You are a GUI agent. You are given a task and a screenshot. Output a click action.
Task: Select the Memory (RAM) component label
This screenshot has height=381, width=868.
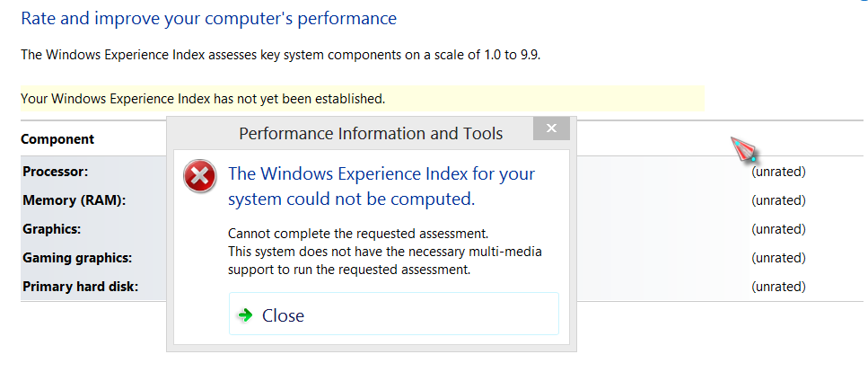pyautogui.click(x=74, y=200)
